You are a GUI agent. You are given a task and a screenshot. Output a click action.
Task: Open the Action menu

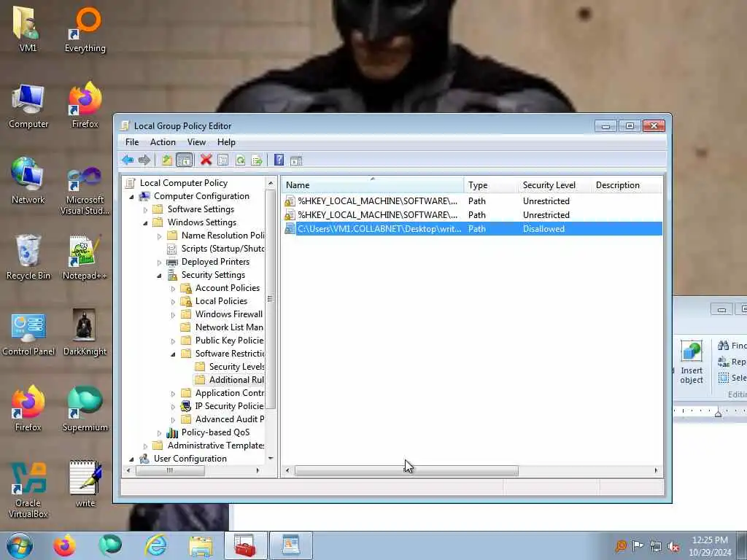point(163,142)
